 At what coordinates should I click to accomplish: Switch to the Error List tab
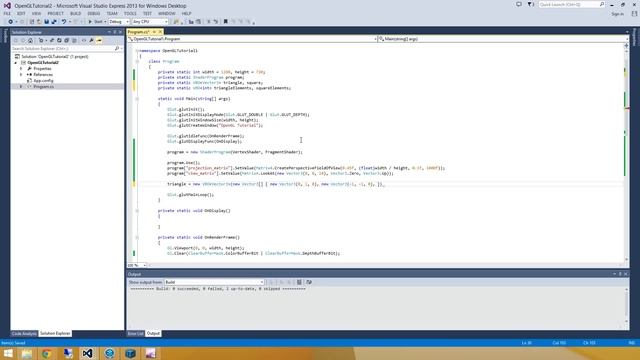tap(136, 333)
